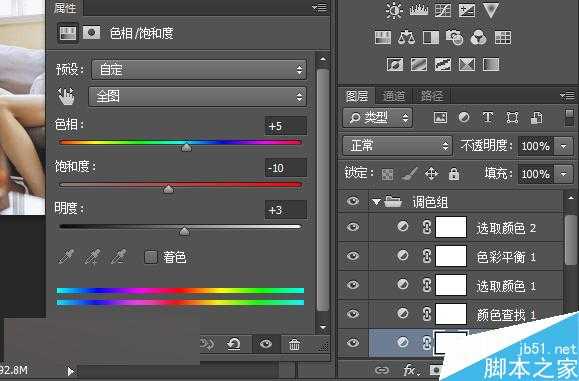Collapse the 调色组 group triangle
Screen dimensions: 579x381
pyautogui.click(x=376, y=202)
